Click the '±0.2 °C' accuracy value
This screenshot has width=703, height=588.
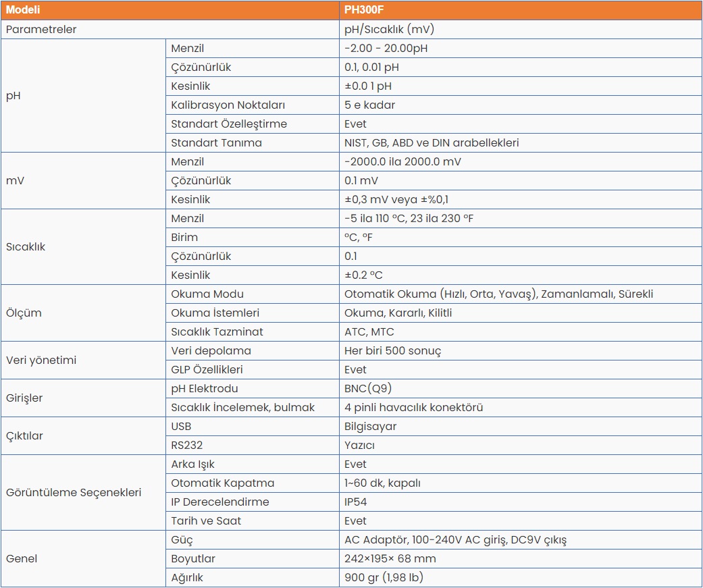click(x=363, y=275)
